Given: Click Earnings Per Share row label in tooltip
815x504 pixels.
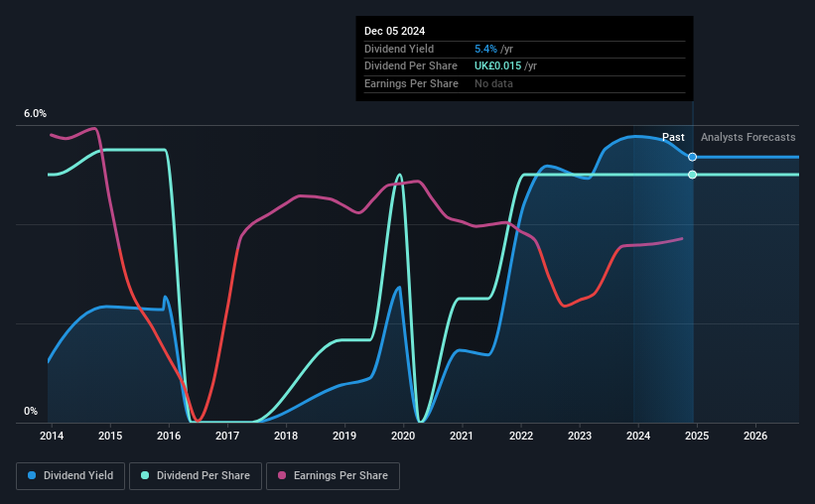Looking at the screenshot, I should (411, 83).
